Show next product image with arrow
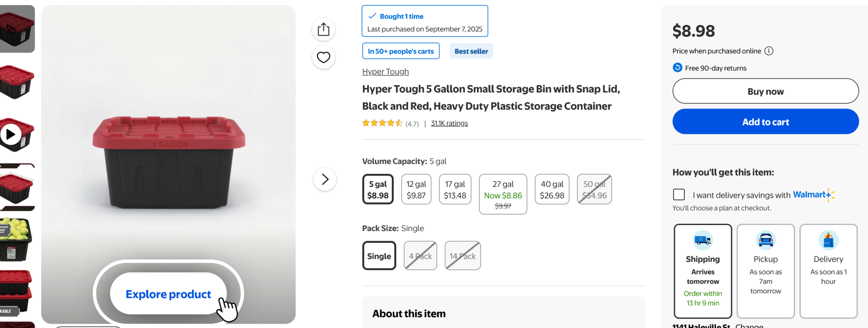This screenshot has width=868, height=328. click(325, 179)
